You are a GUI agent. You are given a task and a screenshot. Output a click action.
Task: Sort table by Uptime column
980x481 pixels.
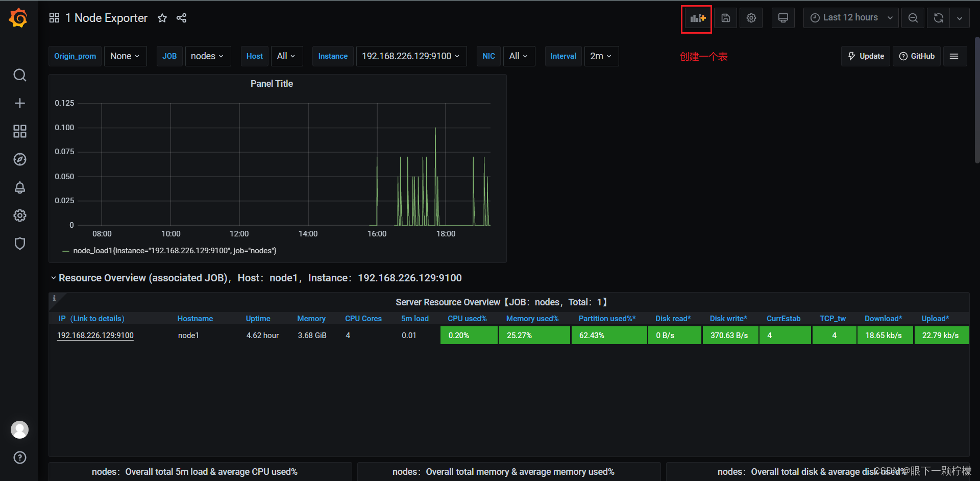click(x=258, y=319)
